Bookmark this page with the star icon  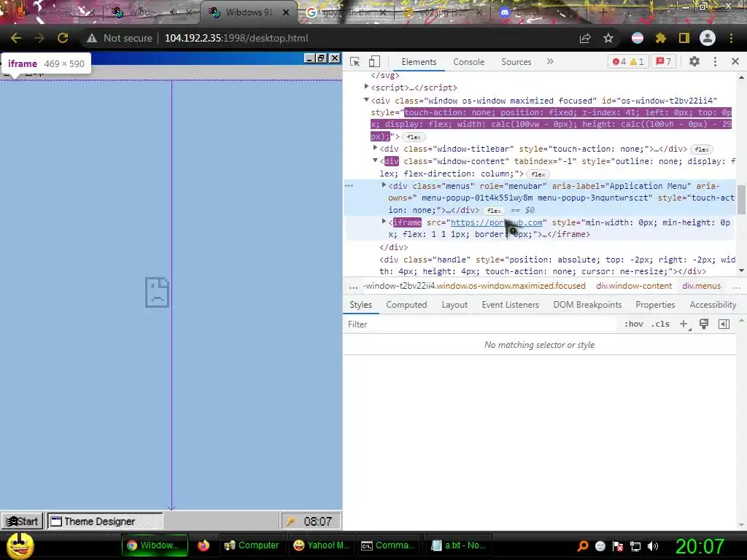pos(608,38)
